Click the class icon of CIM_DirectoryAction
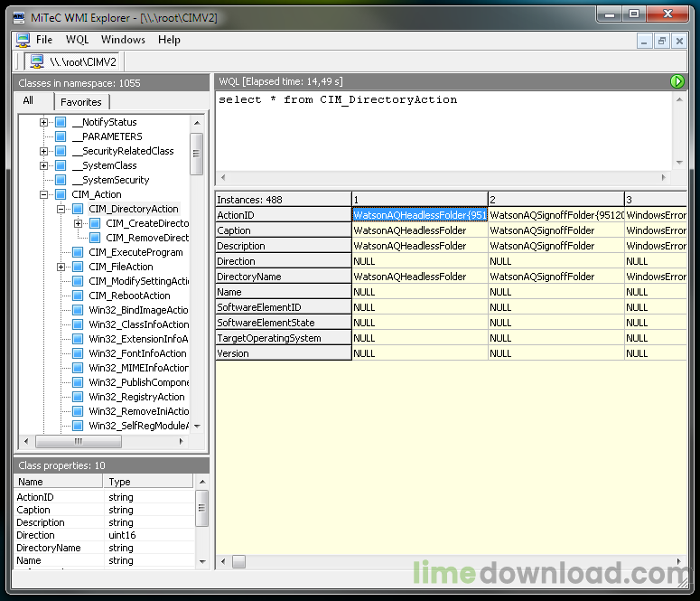 pyautogui.click(x=78, y=209)
